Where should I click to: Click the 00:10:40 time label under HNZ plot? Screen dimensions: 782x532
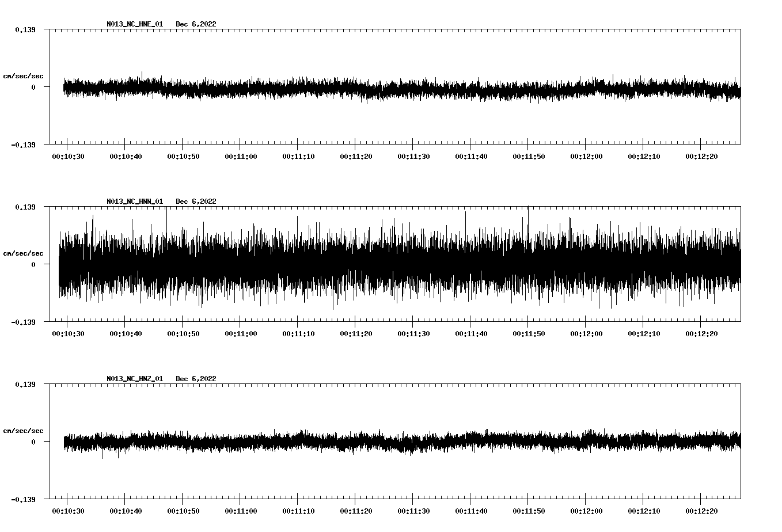[x=126, y=511]
